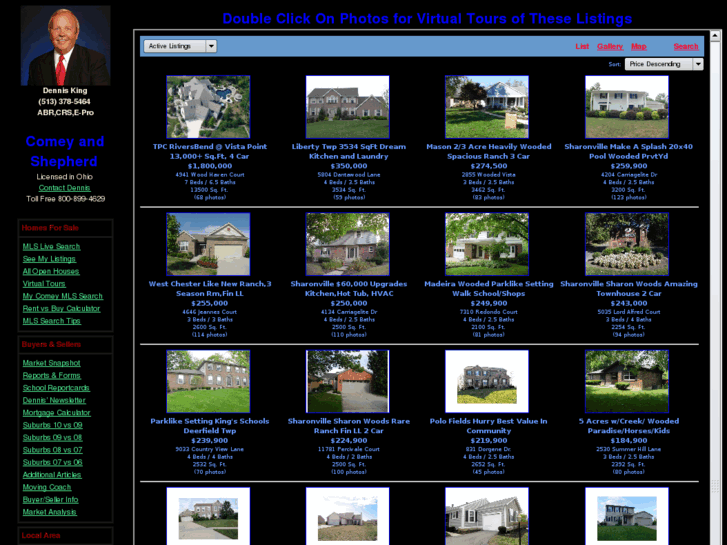Switch to Gallery view
This screenshot has height=545, width=727.
(x=610, y=46)
